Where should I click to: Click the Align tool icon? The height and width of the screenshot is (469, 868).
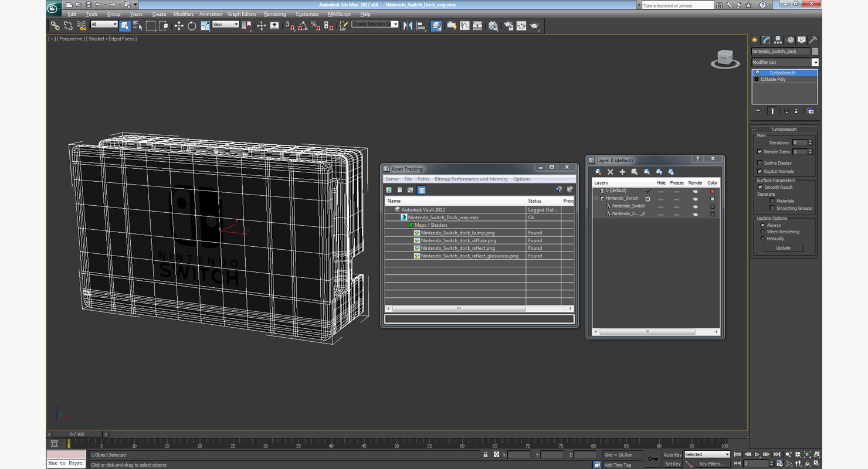[421, 26]
